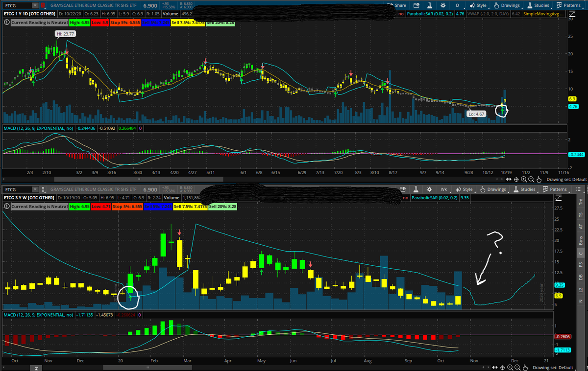Open bottom chart settings gear

coord(429,189)
